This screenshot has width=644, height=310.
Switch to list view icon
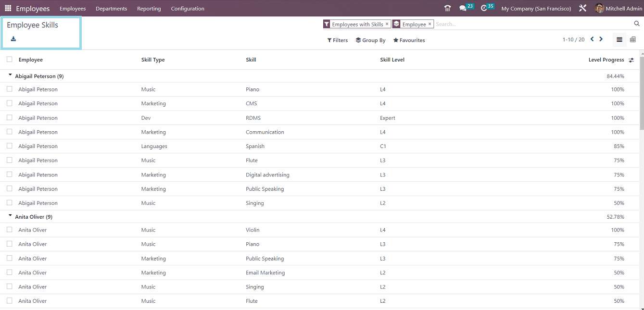click(619, 39)
